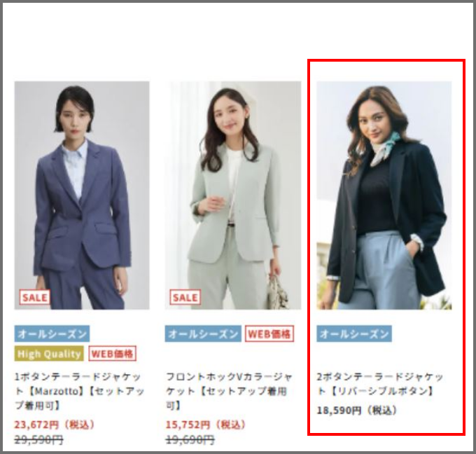Click SALE badge on the blue jacket image
The image size is (476, 454).
34,297
